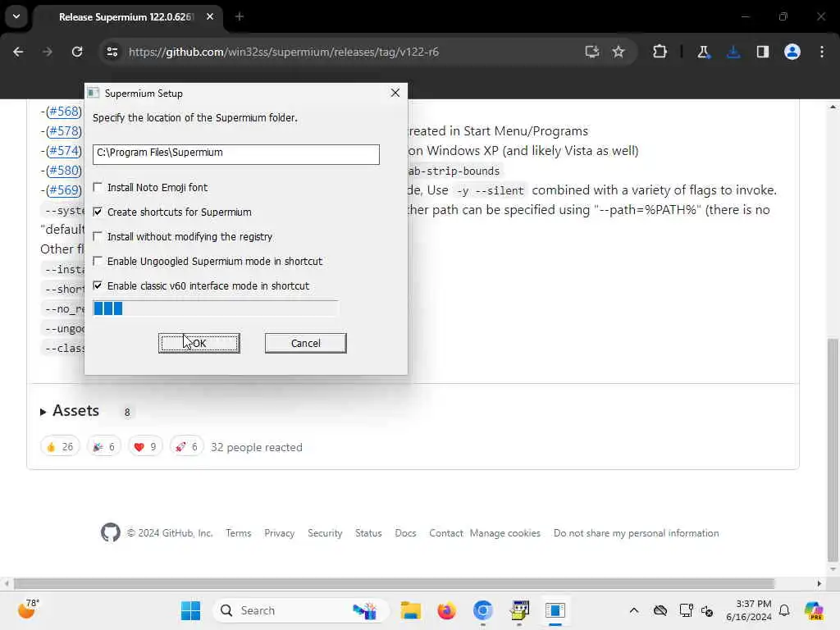840x630 pixels.
Task: Click the thumbs up reaction 26
Action: click(x=60, y=447)
